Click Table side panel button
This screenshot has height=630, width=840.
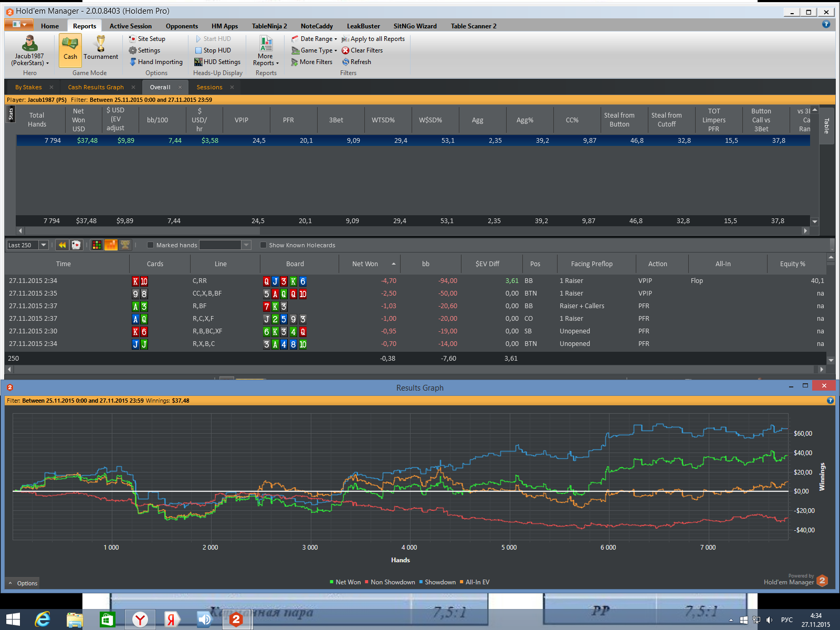click(826, 126)
